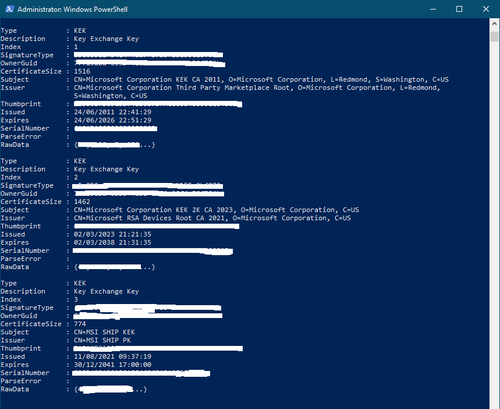The width and height of the screenshot is (500, 409).
Task: Click the PowerShell icon in title bar
Action: (x=9, y=9)
